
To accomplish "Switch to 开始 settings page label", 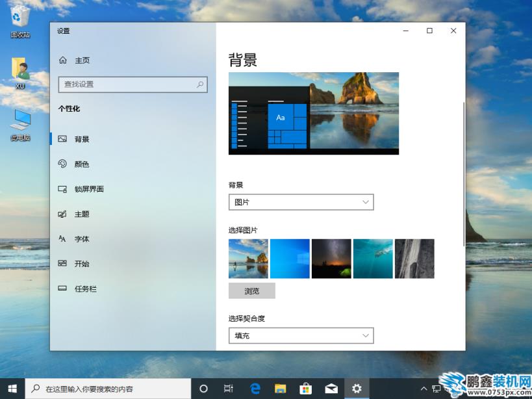I will pyautogui.click(x=82, y=264).
